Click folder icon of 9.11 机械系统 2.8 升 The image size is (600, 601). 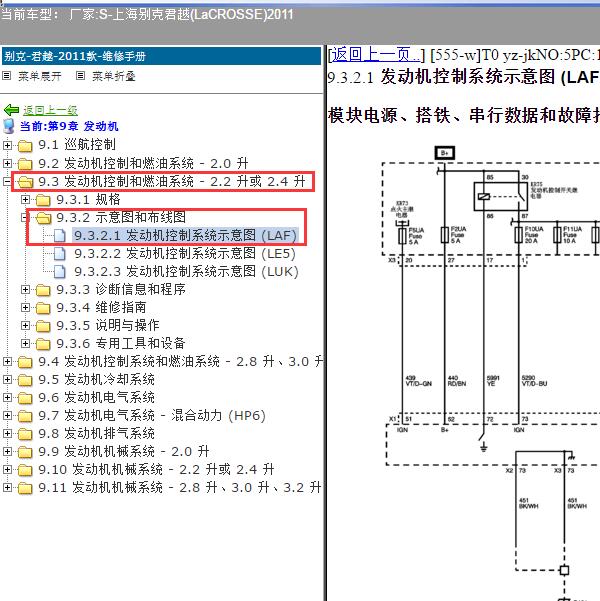pyautogui.click(x=25, y=488)
